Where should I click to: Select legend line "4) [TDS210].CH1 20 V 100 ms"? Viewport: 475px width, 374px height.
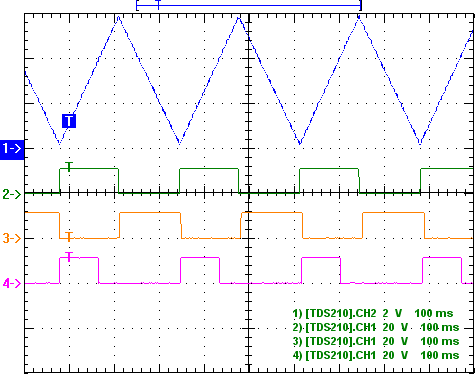coord(376,355)
